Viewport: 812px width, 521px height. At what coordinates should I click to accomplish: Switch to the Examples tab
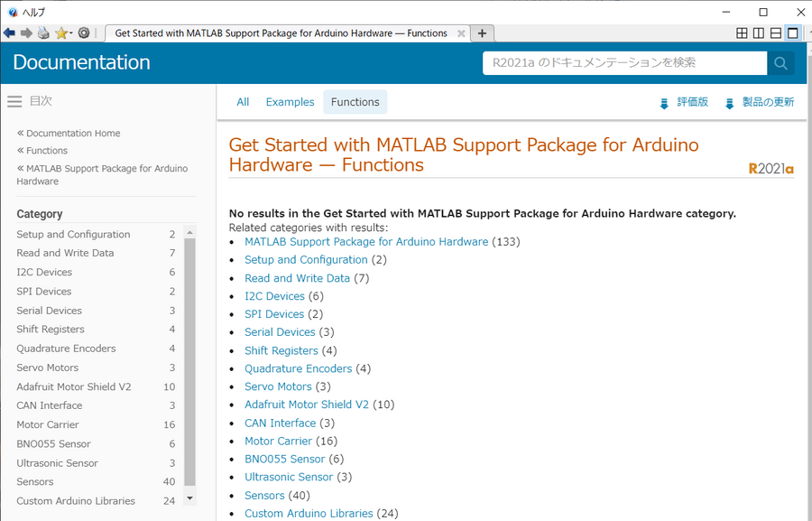290,102
